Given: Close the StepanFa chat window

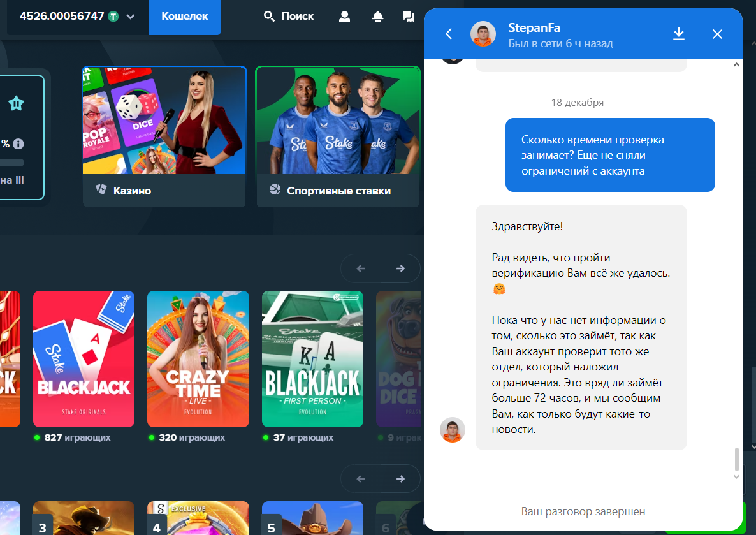Looking at the screenshot, I should [x=717, y=34].
